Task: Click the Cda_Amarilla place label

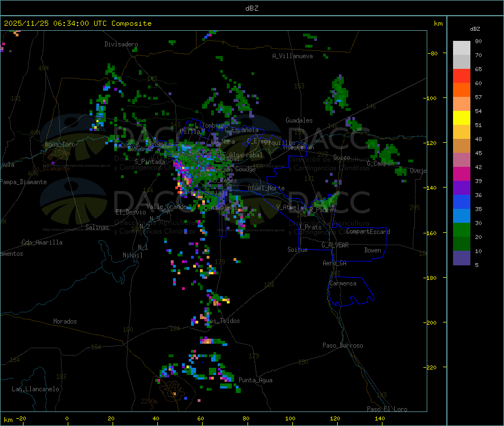Action: [42, 242]
